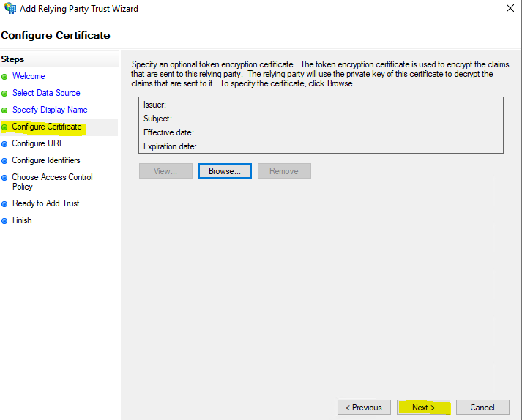Select the Configure Certificate step
This screenshot has height=420, width=522.
point(47,127)
